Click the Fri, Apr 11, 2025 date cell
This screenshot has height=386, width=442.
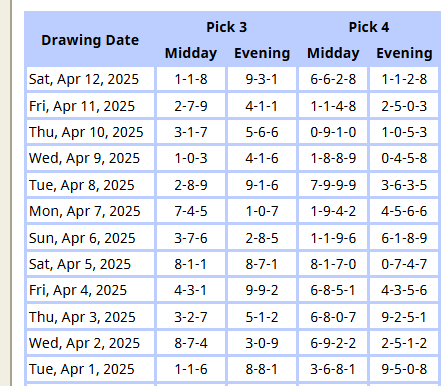click(x=90, y=106)
